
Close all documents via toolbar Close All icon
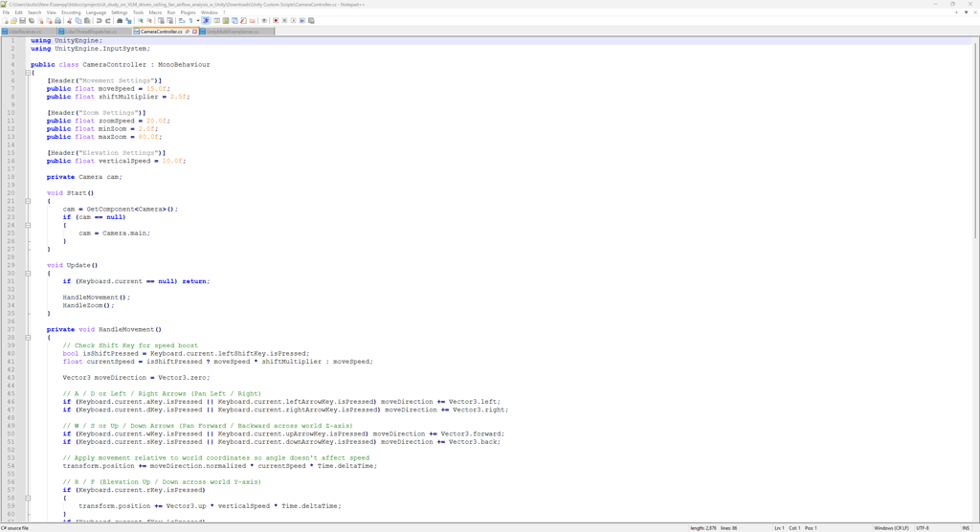(x=50, y=21)
